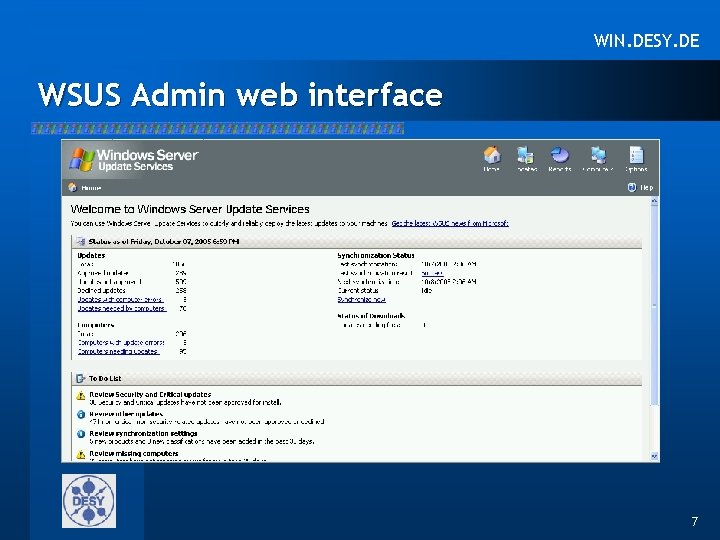Click warning icon beside Review Security and Critical updates

(x=81, y=395)
